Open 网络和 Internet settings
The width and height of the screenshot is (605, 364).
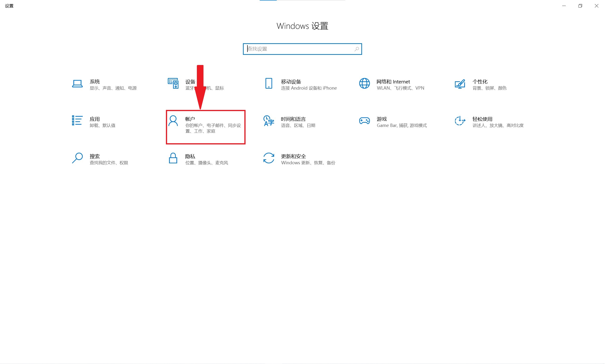pos(392,85)
